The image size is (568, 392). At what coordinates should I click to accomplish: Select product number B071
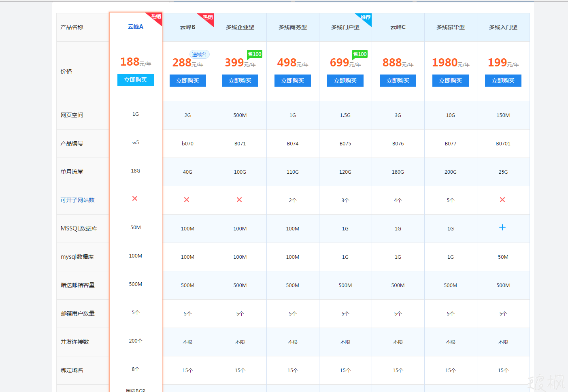(240, 144)
